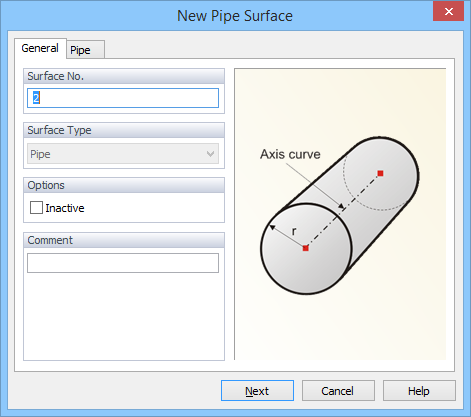
Task: Click the rear red axis point marker
Action: [x=380, y=173]
